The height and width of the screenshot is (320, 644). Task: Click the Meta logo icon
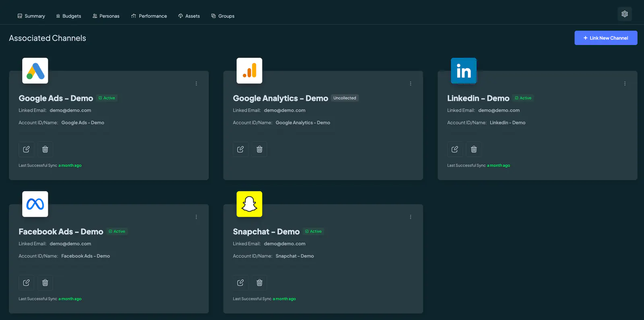pos(35,204)
